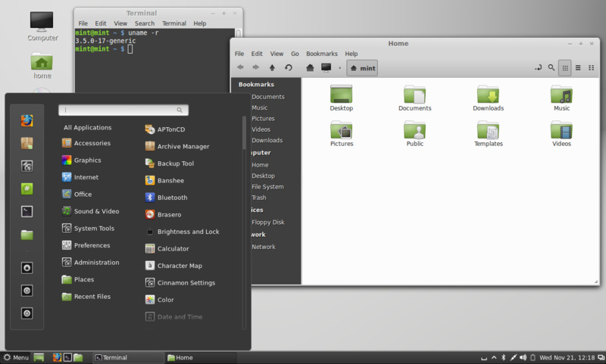Click APTonCD application entry

pos(165,129)
